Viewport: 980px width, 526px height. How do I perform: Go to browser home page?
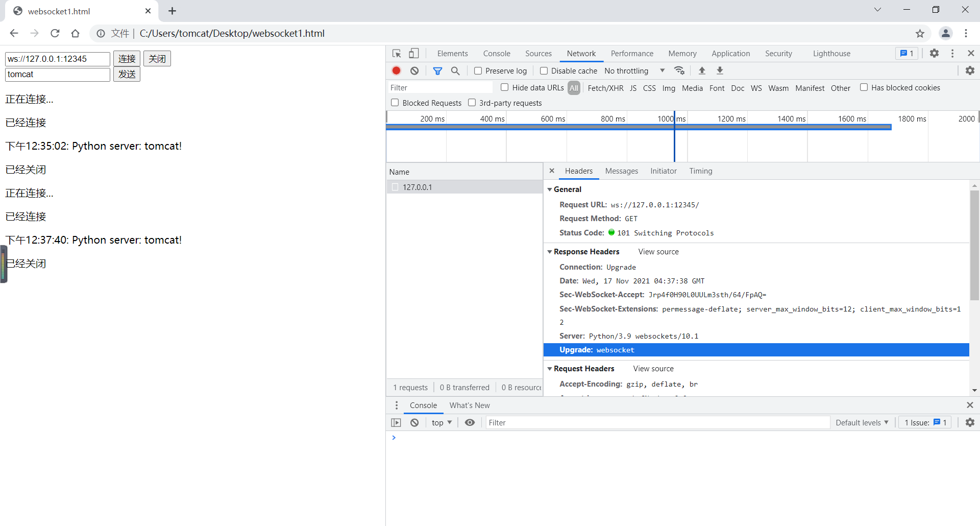tap(76, 33)
